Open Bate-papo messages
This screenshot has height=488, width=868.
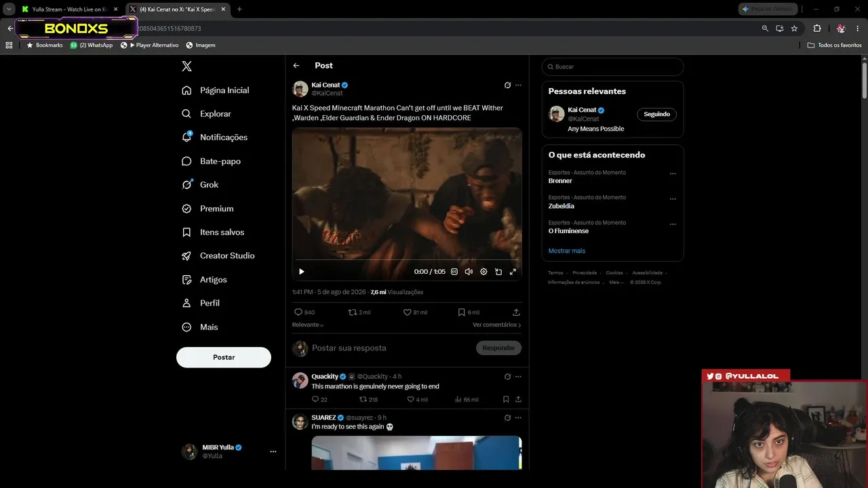point(211,161)
